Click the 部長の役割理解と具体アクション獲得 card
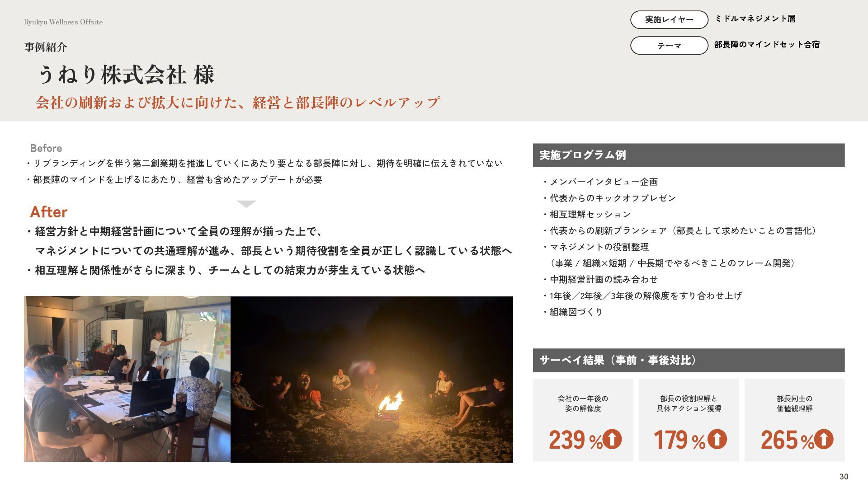Screen dimensions: 868x488 [689, 420]
